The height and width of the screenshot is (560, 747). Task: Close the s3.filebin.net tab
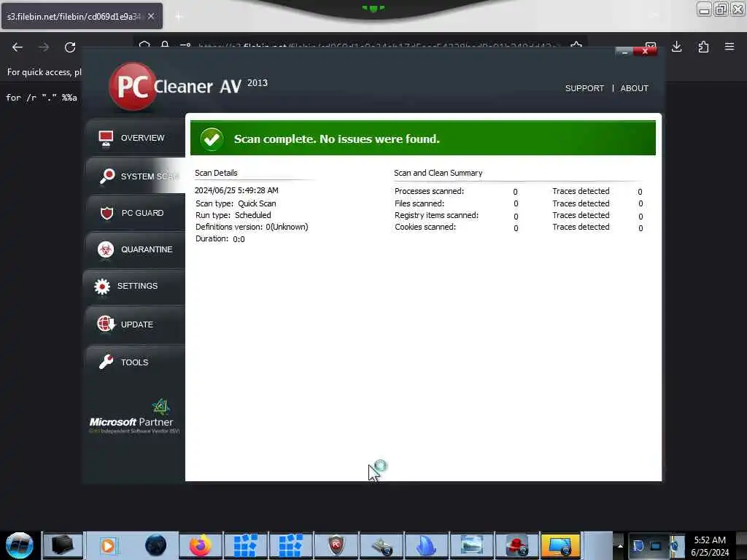click(150, 16)
